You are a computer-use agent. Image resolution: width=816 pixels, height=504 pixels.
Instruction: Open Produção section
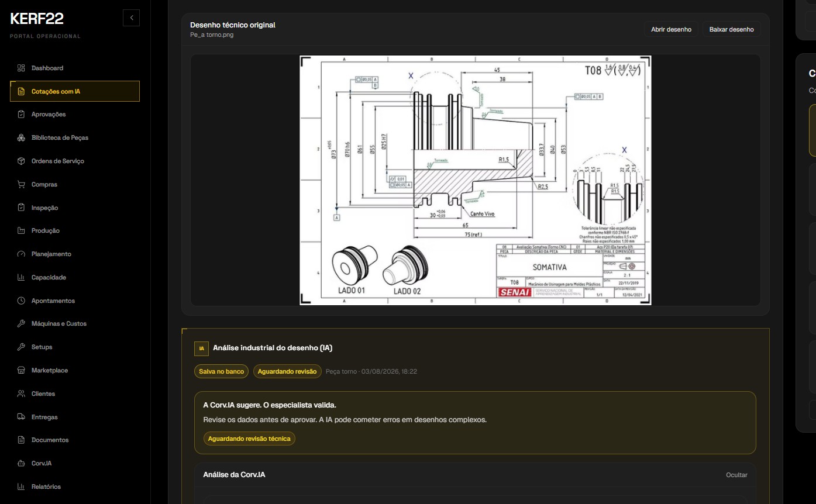75,230
